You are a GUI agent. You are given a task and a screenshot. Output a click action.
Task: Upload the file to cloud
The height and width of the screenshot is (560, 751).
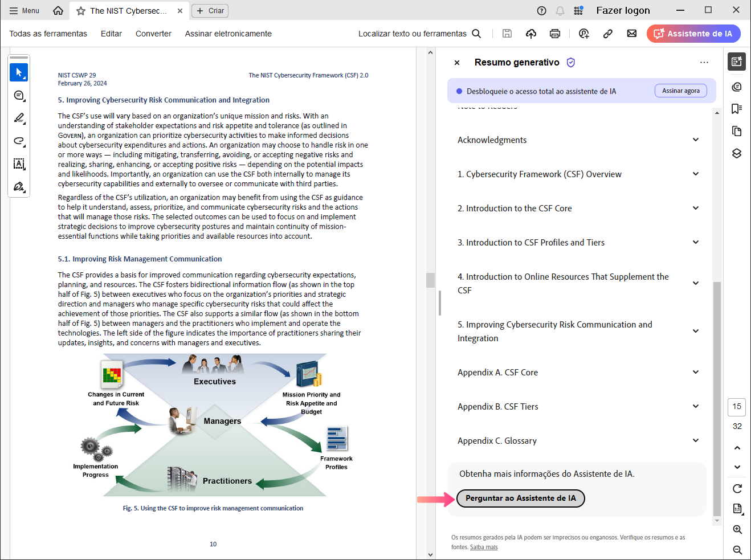pos(531,34)
